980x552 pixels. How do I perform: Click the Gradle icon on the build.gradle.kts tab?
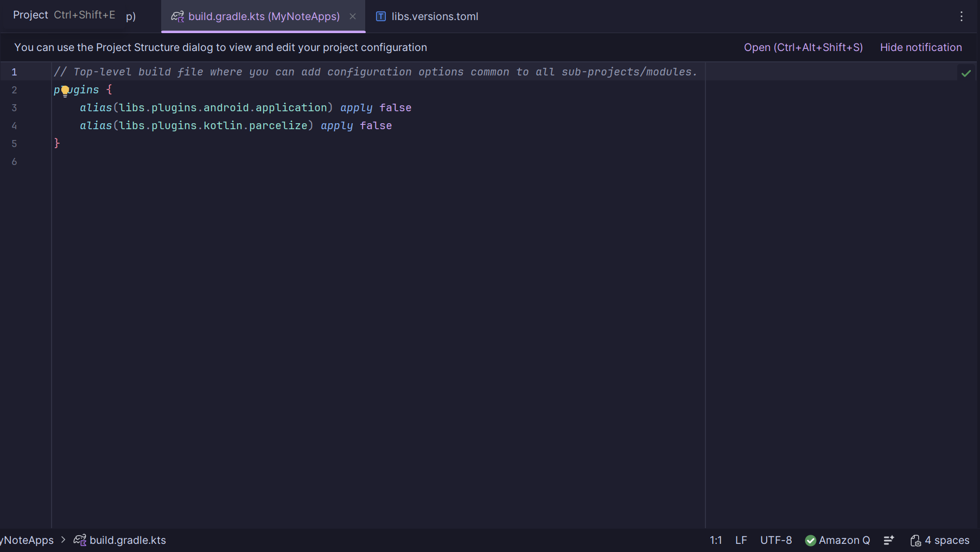click(177, 16)
